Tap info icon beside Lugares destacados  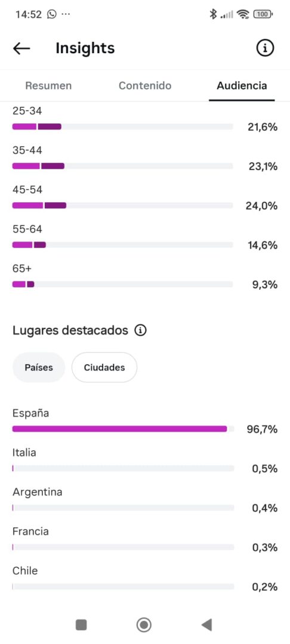point(140,330)
